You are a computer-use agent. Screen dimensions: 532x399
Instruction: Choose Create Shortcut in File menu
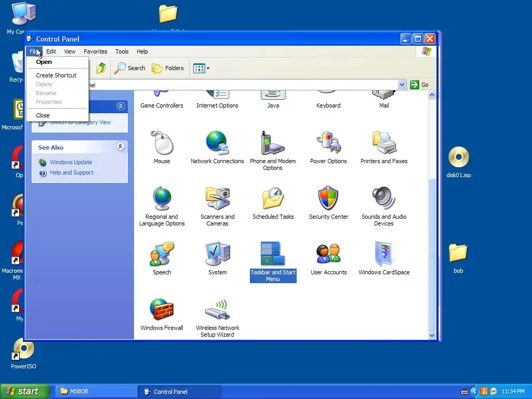tap(57, 75)
